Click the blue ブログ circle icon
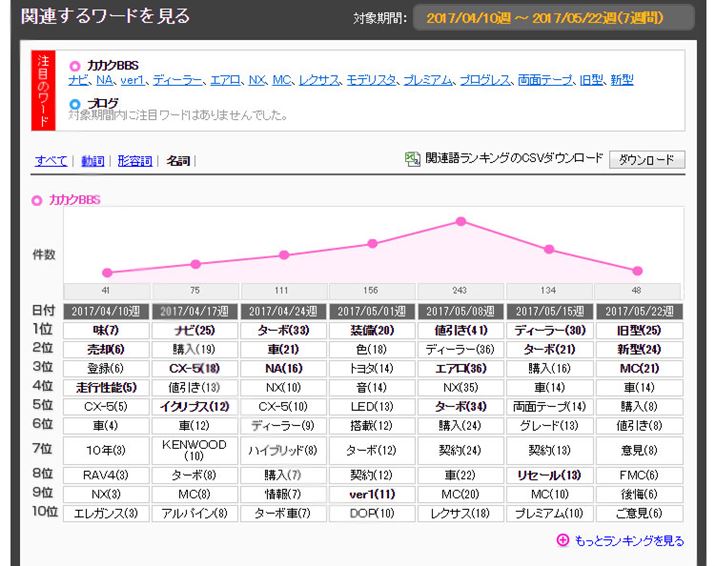 (x=75, y=103)
